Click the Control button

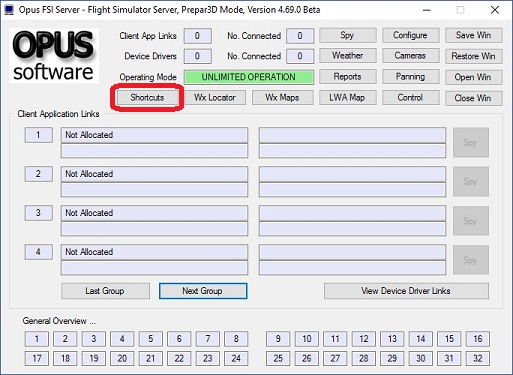point(410,98)
